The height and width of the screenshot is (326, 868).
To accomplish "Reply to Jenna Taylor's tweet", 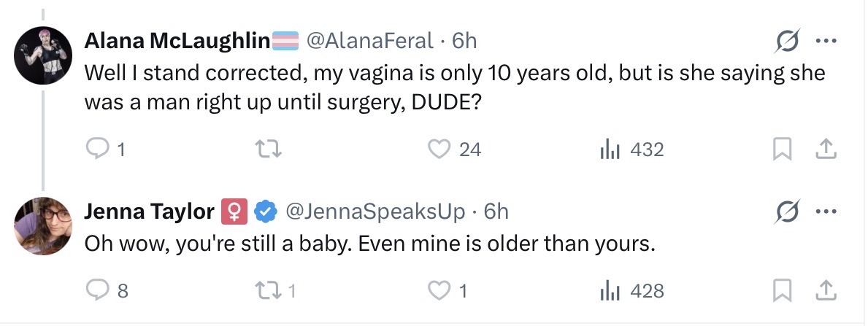I will click(x=97, y=291).
